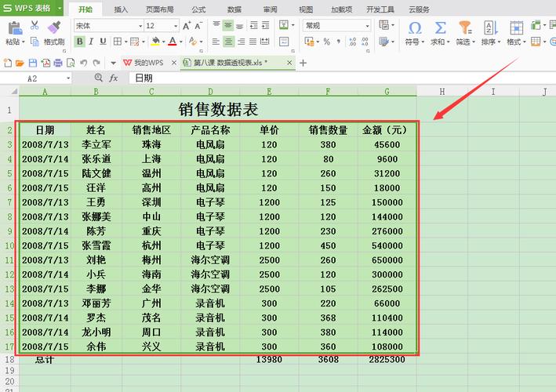
Task: Open the fill color dropdown arrow
Action: click(x=163, y=42)
